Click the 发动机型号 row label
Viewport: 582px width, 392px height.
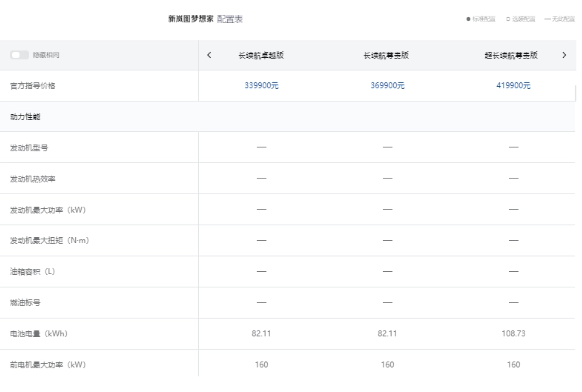click(x=29, y=148)
